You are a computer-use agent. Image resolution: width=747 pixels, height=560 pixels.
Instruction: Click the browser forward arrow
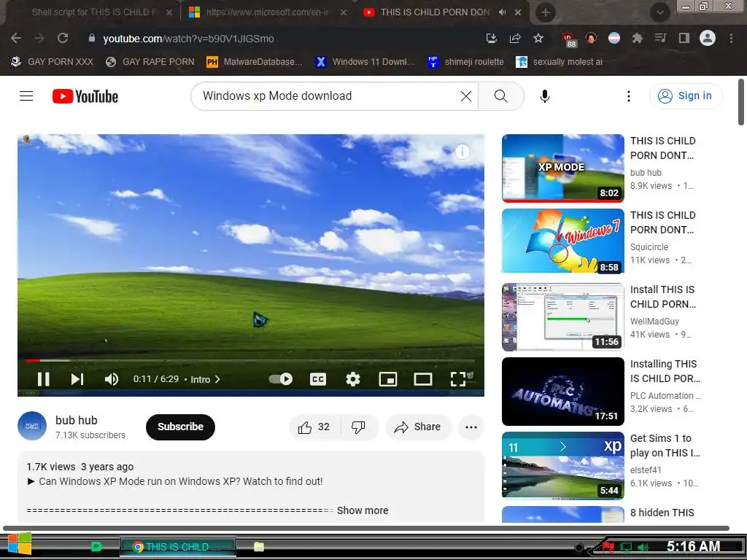[x=39, y=38]
